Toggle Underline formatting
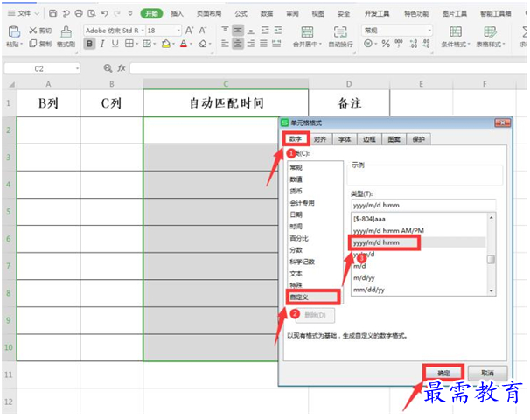 (115, 44)
